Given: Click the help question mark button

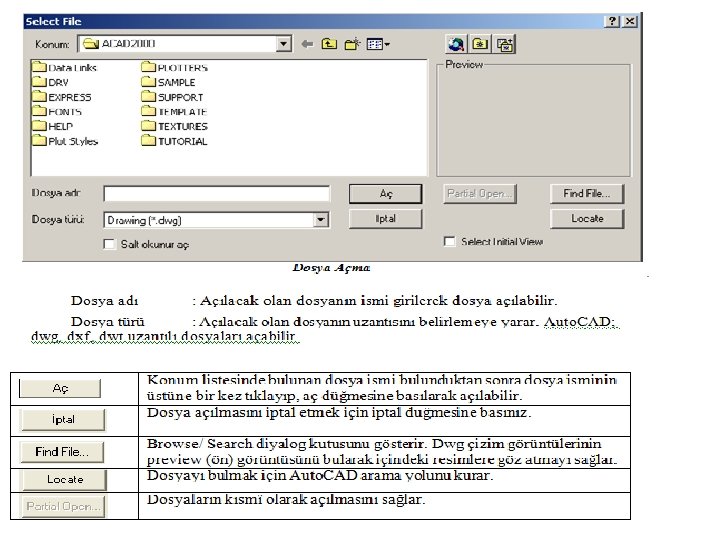Looking at the screenshot, I should (612, 21).
